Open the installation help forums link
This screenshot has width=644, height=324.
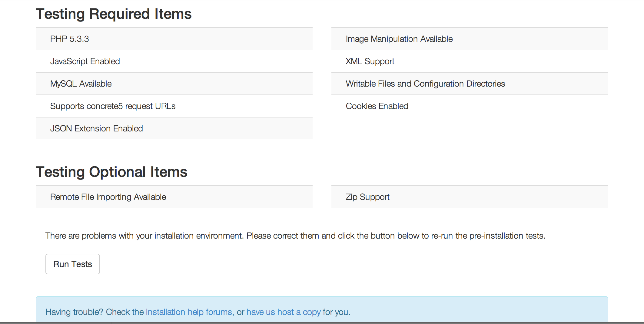point(189,312)
